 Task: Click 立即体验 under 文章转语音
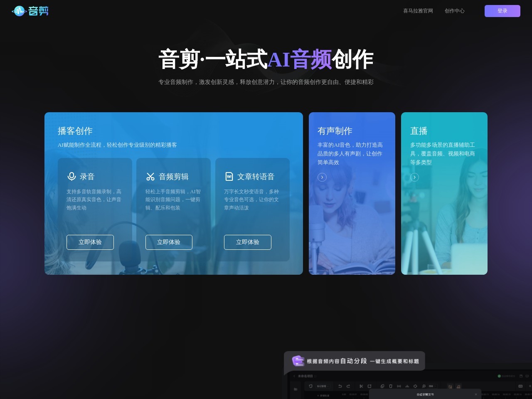248,242
